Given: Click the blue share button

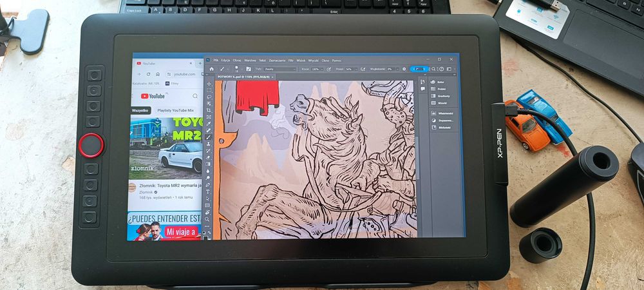Looking at the screenshot, I should coord(420,69).
